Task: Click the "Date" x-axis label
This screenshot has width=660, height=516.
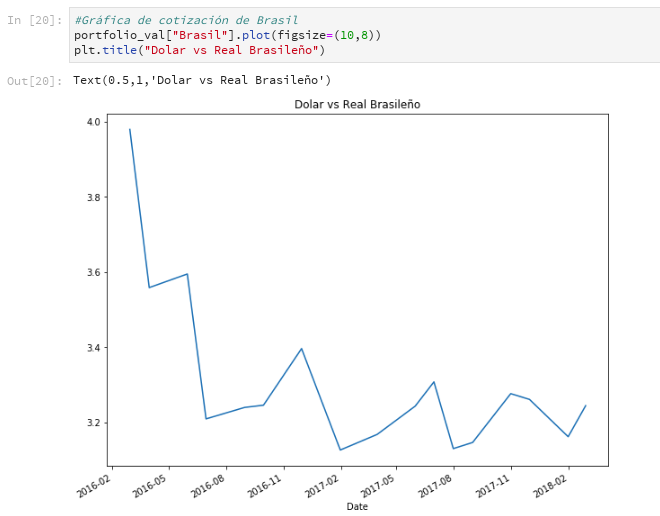Action: pyautogui.click(x=357, y=507)
